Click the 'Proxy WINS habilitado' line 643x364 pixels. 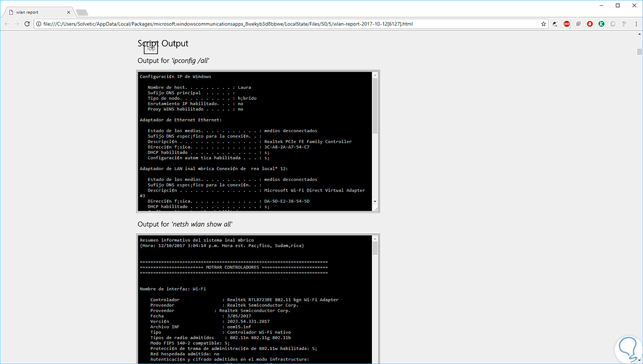pyautogui.click(x=195, y=109)
